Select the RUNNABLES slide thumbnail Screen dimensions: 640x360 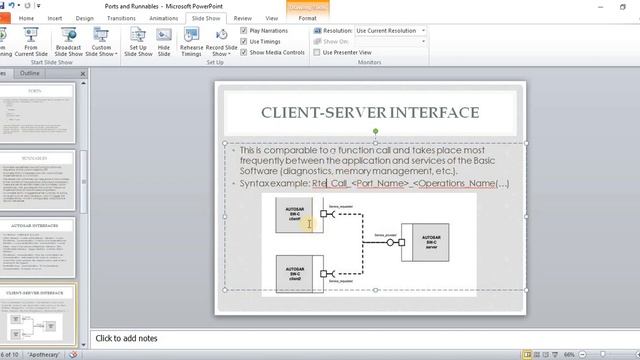tap(37, 180)
